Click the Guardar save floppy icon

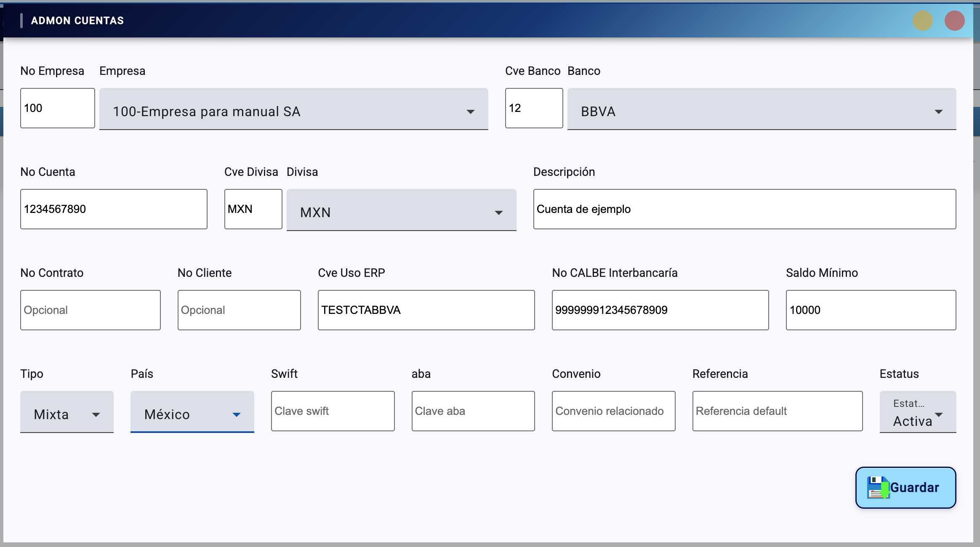tap(878, 487)
